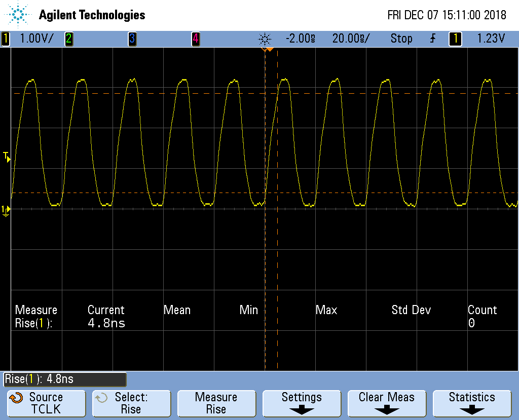Click the Source TCLK rotary knob icon
Viewport: 519px width, 420px height.
coord(16,398)
